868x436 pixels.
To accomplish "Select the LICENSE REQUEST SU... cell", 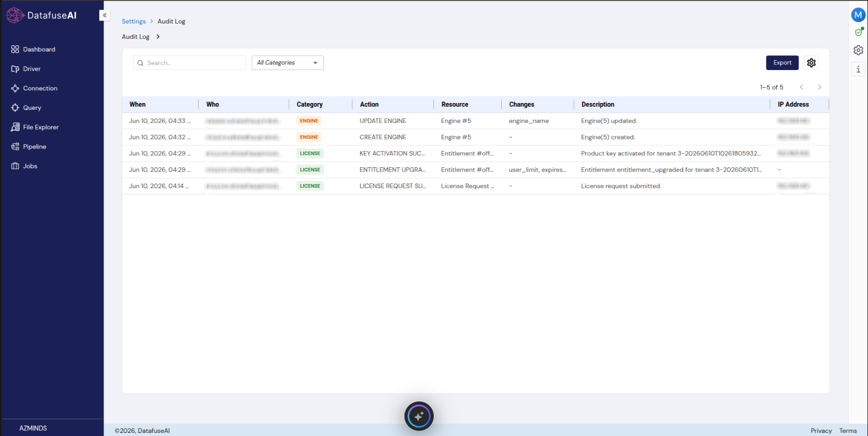I will point(392,186).
